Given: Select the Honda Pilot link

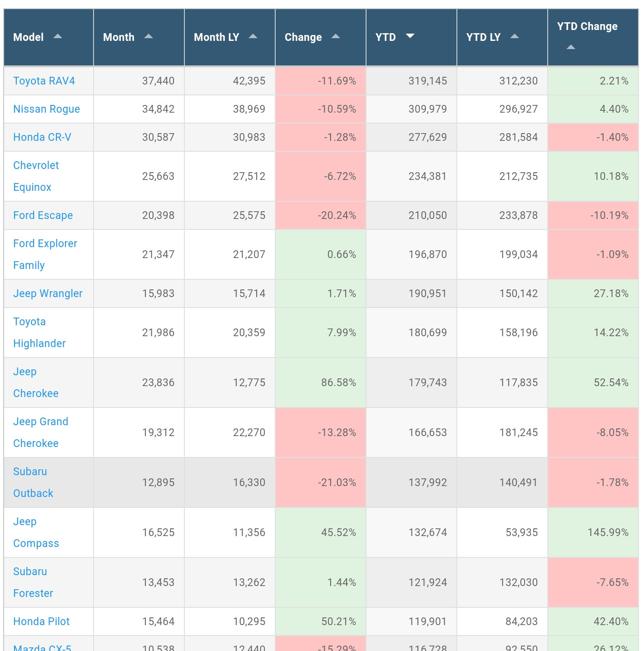Looking at the screenshot, I should pyautogui.click(x=41, y=621).
